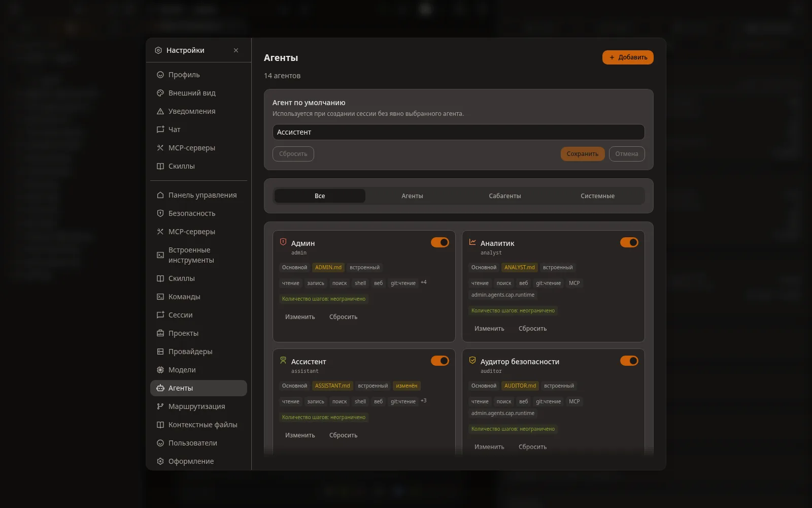Image resolution: width=812 pixels, height=508 pixels.
Task: Open the Чат settings section
Action: tap(198, 130)
